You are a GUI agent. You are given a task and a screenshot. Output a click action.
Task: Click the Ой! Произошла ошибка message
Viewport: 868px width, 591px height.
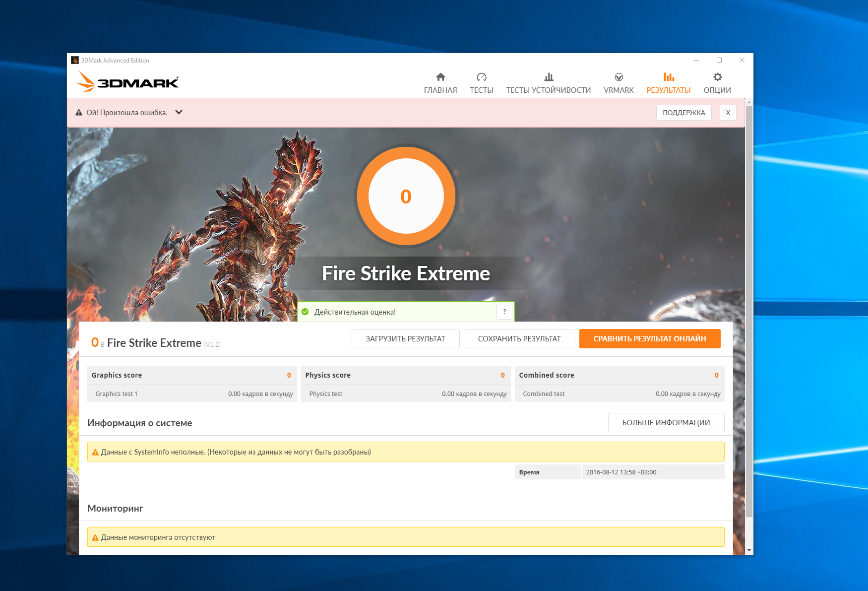[x=127, y=113]
